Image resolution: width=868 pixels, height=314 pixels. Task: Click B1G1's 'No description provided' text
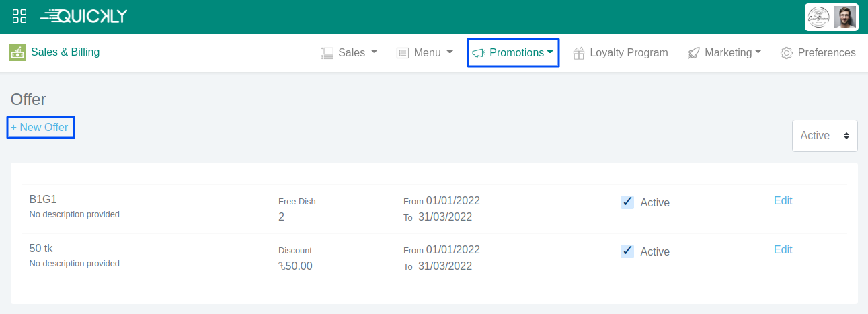pos(75,214)
